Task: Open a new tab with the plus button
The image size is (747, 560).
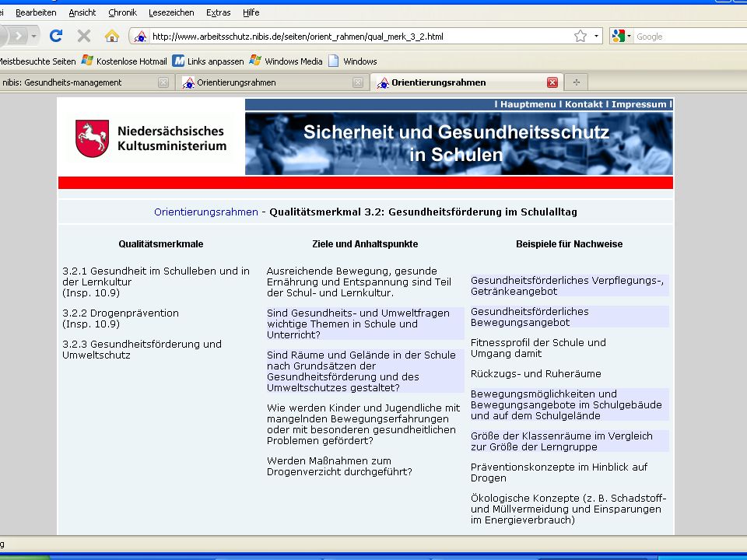Action: (x=577, y=82)
